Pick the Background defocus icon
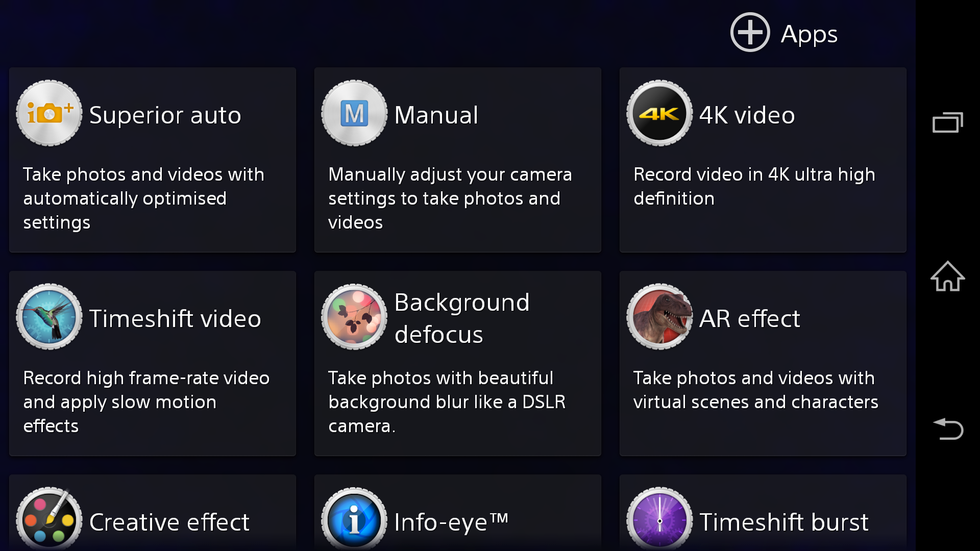 tap(354, 317)
